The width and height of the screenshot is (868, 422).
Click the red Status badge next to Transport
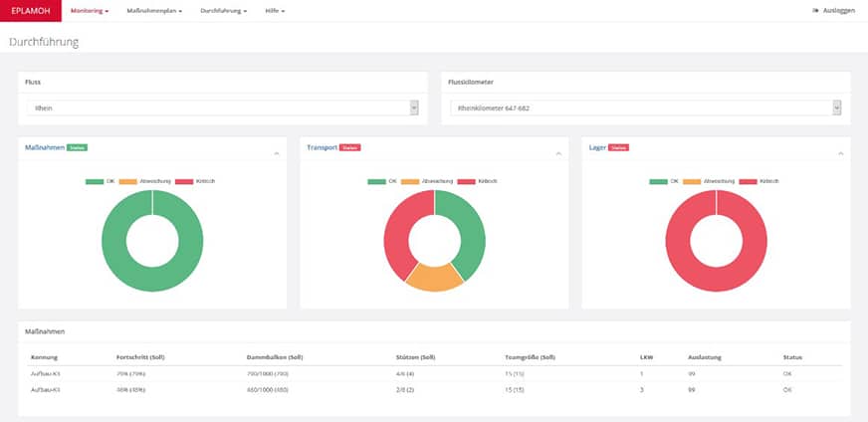coord(349,147)
